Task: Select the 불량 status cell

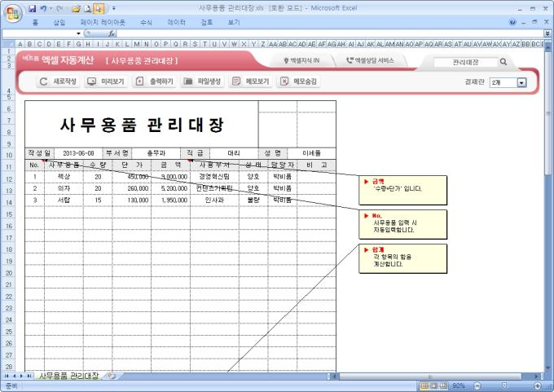Action: coord(253,200)
